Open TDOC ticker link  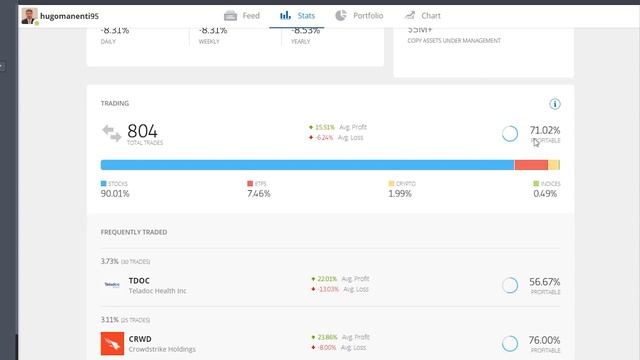pyautogui.click(x=139, y=281)
